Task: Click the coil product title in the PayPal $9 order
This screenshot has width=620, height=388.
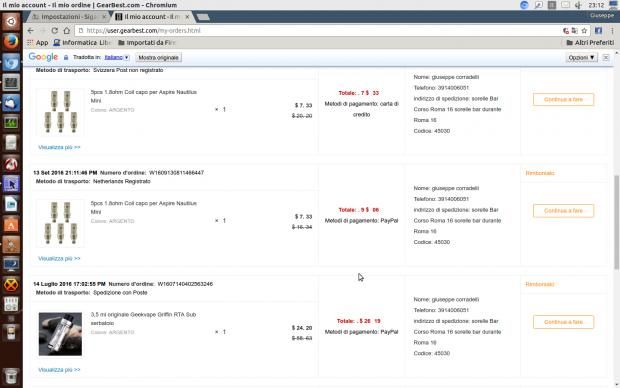Action: (x=144, y=207)
